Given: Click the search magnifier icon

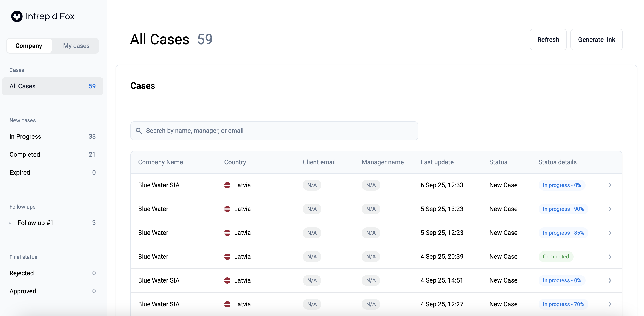Looking at the screenshot, I should [139, 131].
